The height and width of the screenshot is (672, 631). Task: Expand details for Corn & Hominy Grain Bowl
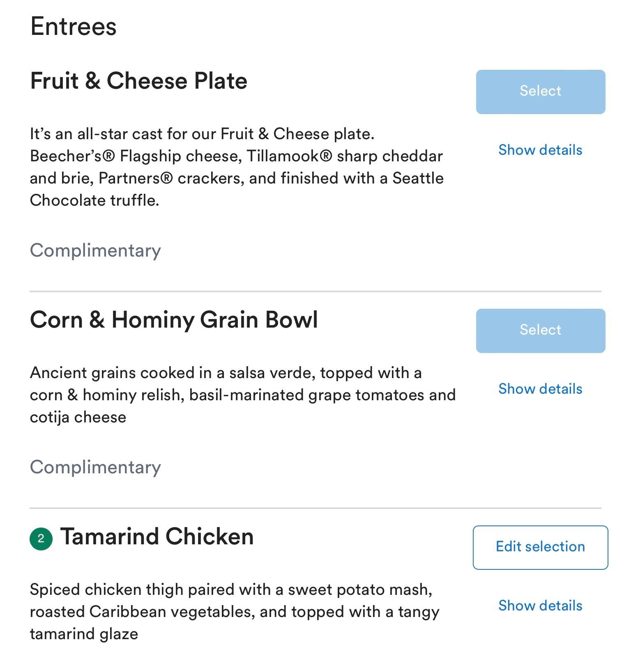540,389
